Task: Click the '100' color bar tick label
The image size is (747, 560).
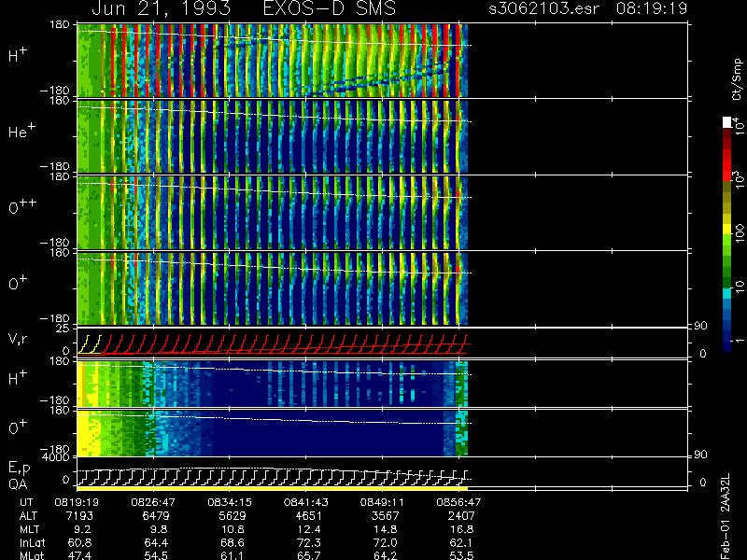Action: pyautogui.click(x=740, y=235)
